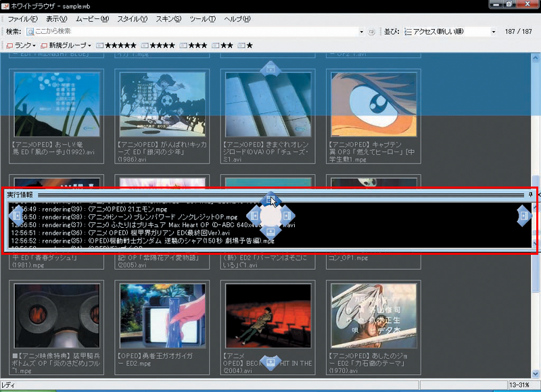Viewport: 541px width, 392px height.
Task: Click the auto-hide pin on the 実行情報 panel
Action: 530,195
